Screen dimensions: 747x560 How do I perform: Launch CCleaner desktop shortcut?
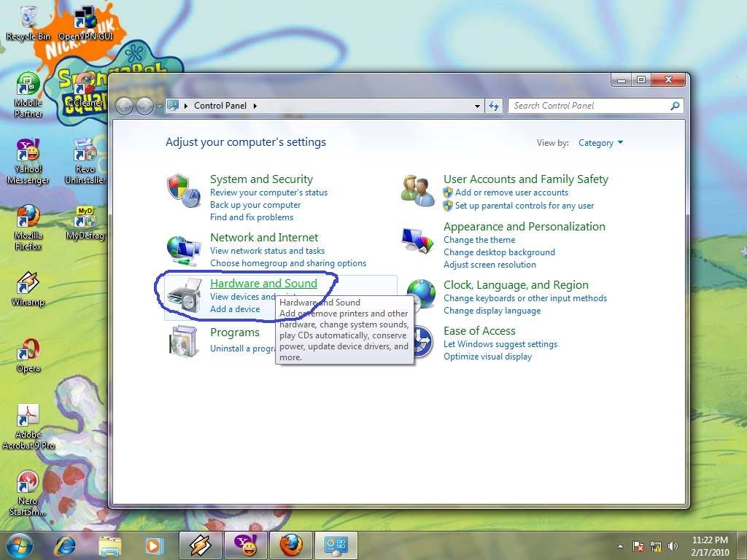(85, 90)
